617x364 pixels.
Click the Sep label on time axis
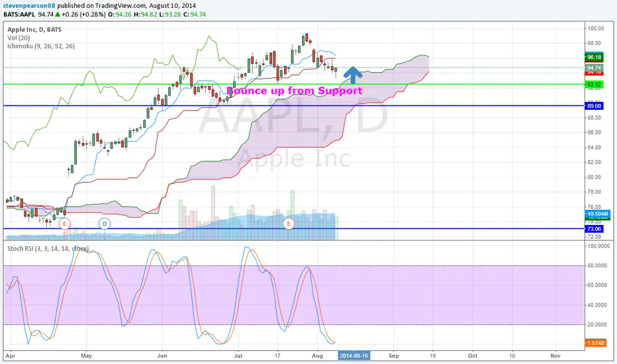click(x=394, y=356)
